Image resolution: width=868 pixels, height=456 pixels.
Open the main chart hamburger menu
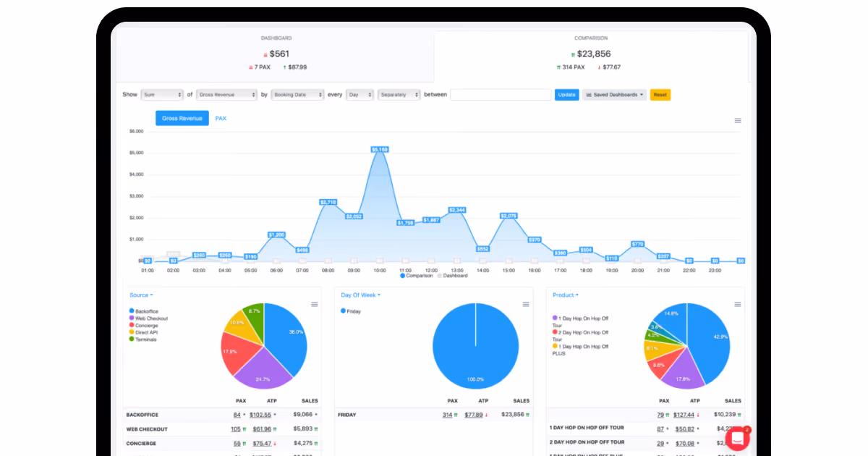point(738,121)
